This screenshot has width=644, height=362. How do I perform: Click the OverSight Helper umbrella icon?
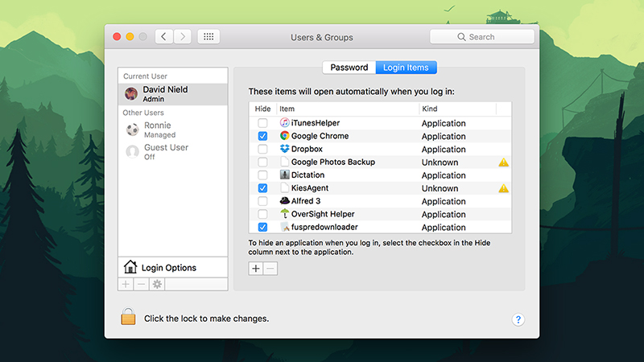point(285,214)
